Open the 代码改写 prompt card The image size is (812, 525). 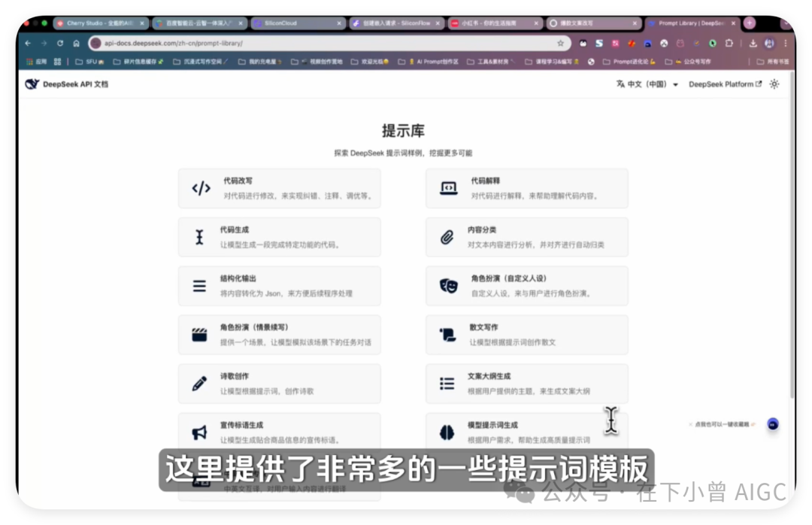coord(280,188)
